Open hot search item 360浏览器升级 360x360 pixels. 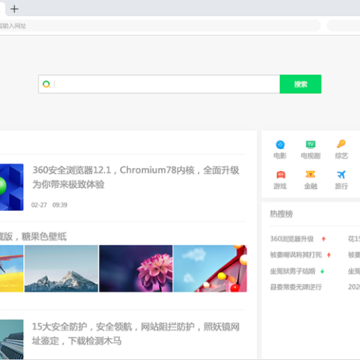point(292,239)
